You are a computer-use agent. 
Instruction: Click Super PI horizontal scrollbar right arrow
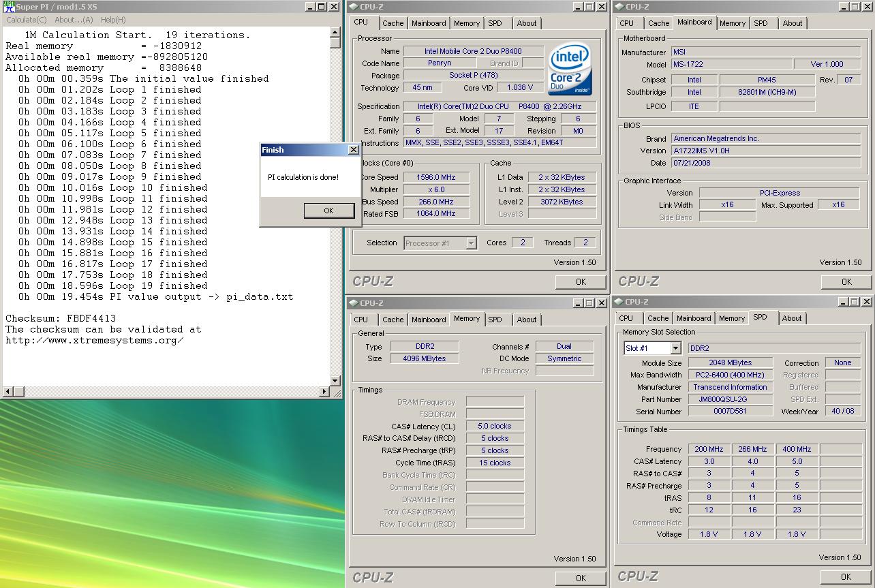coord(325,391)
